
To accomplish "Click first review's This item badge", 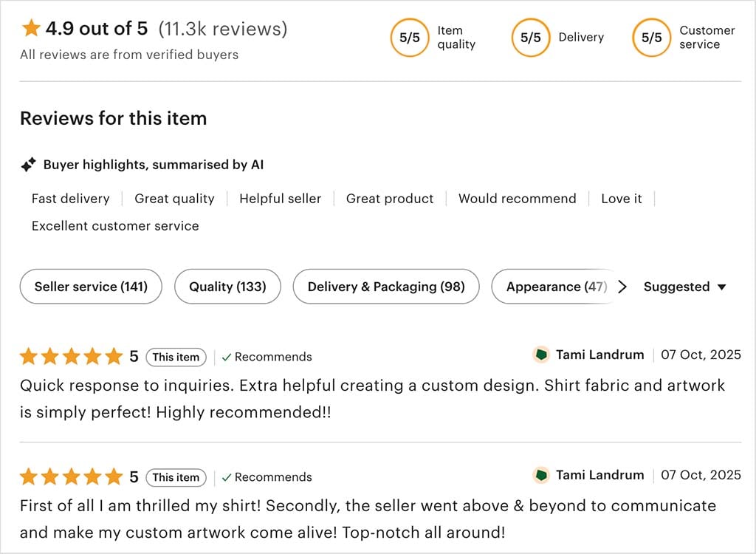I will 176,357.
